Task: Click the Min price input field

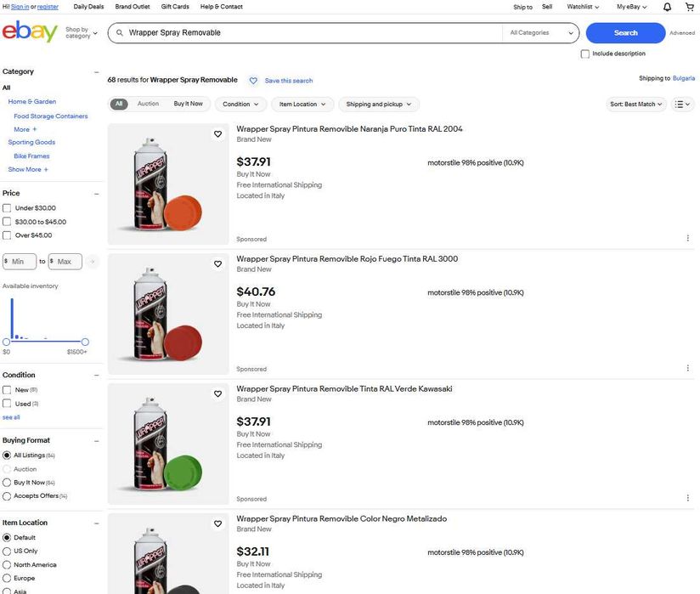Action: 20,262
